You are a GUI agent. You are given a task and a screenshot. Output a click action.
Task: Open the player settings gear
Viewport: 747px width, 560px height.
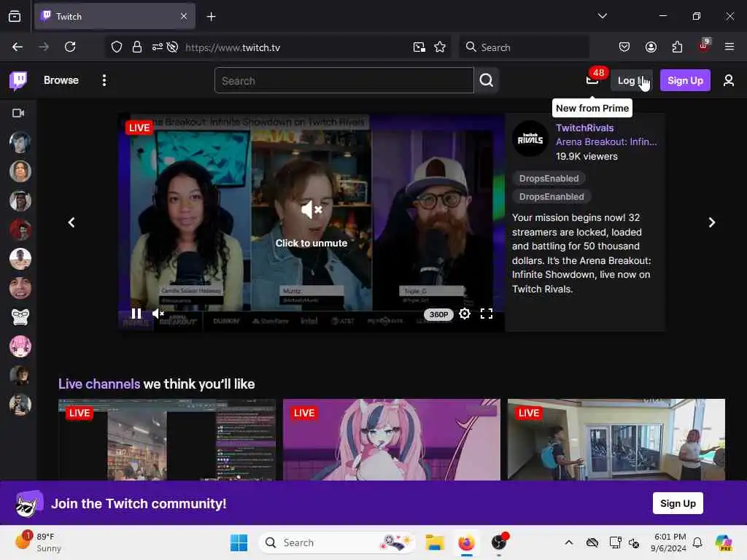(465, 314)
